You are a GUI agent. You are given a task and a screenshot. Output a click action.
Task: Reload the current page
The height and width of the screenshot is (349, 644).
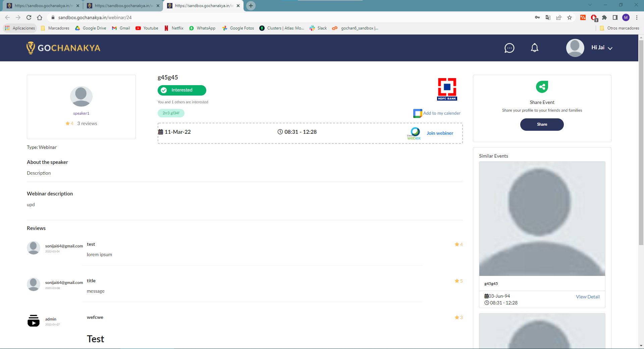[x=29, y=17]
